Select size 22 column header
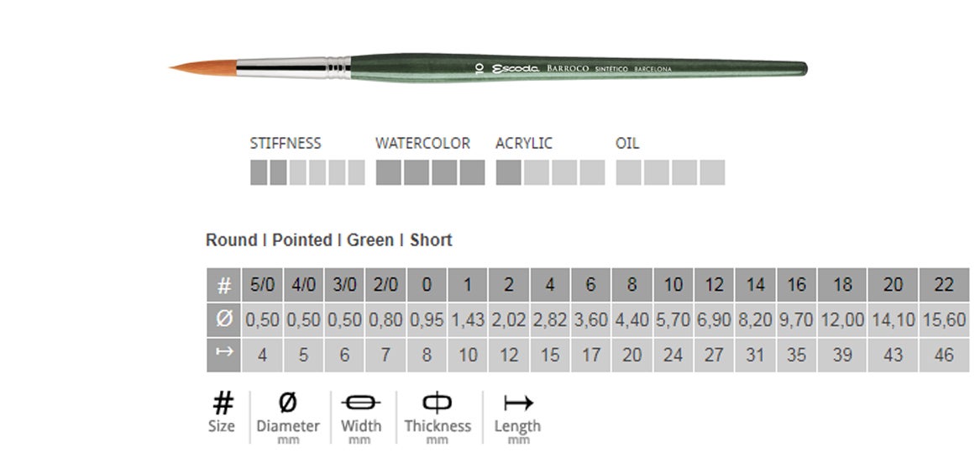The width and height of the screenshot is (980, 469). (944, 286)
